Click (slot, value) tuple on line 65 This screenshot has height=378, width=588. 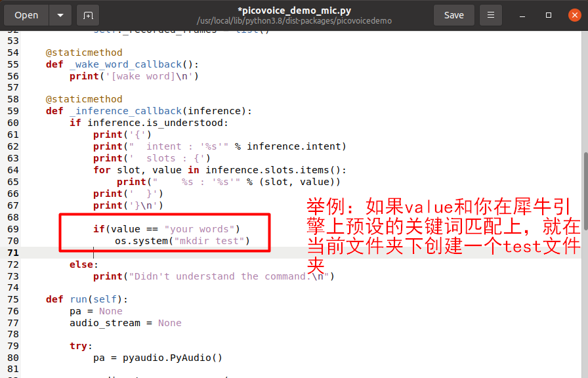pos(297,182)
